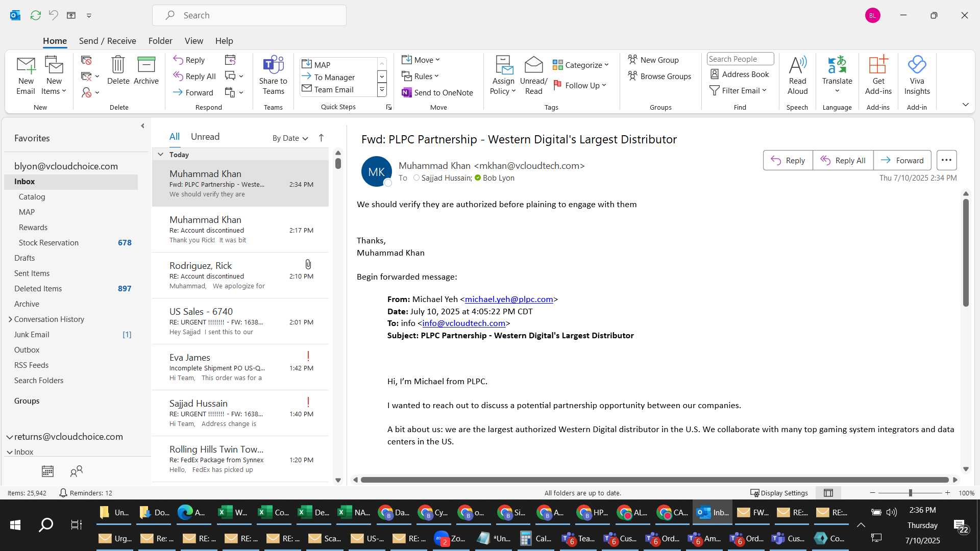Click the Send/Receive sync icon in title bar
Image resolution: width=980 pixels, height=551 pixels.
click(x=36, y=15)
